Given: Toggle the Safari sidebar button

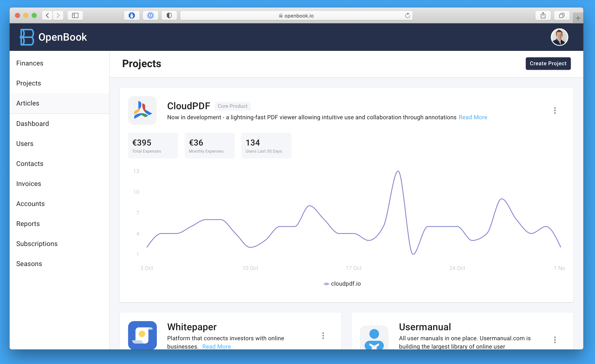Looking at the screenshot, I should click(75, 15).
